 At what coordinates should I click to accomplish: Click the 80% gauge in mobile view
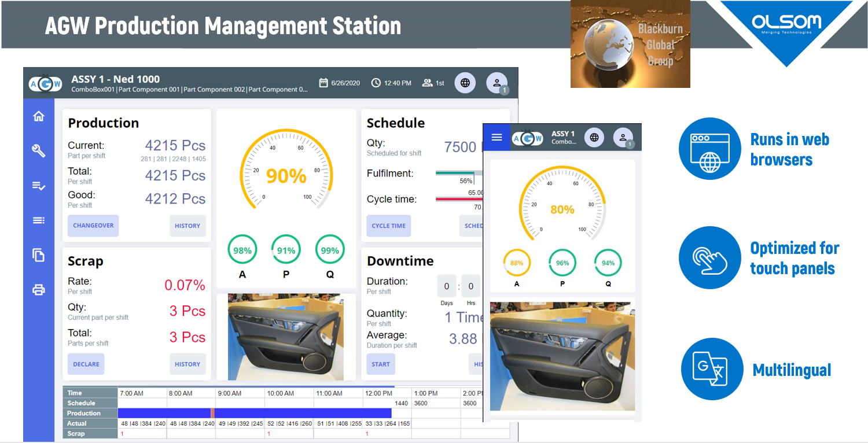click(x=562, y=203)
